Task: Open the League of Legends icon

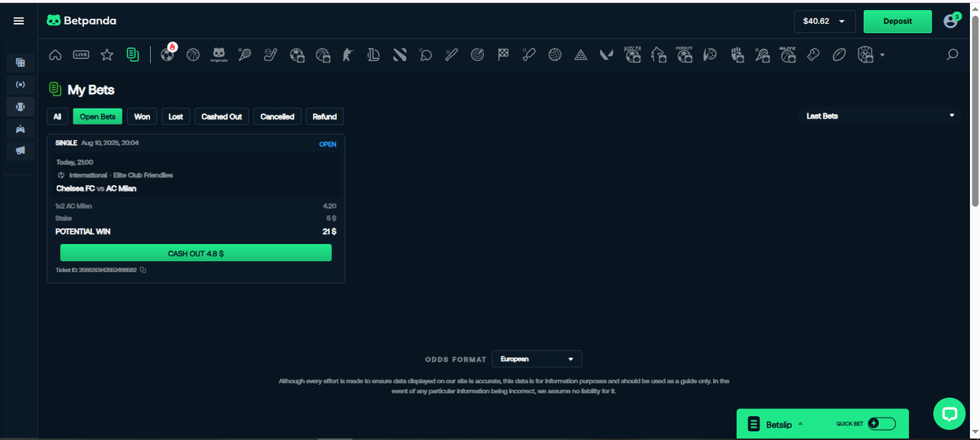Action: 374,55
